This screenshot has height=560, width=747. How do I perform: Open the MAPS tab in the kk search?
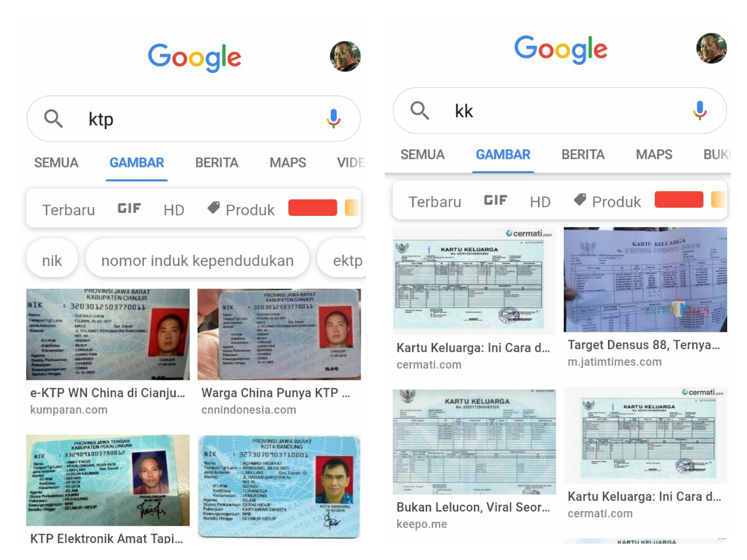point(654,155)
